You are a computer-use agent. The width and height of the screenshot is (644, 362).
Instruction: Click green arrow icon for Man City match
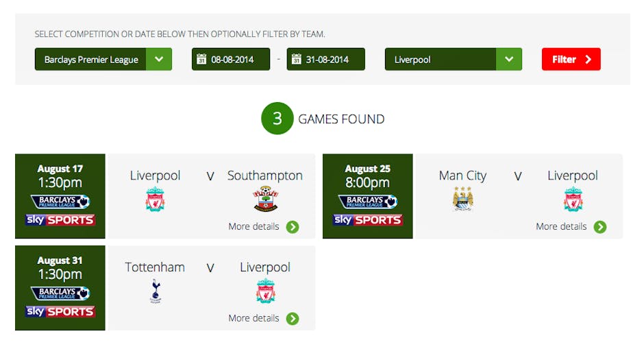[x=600, y=227]
